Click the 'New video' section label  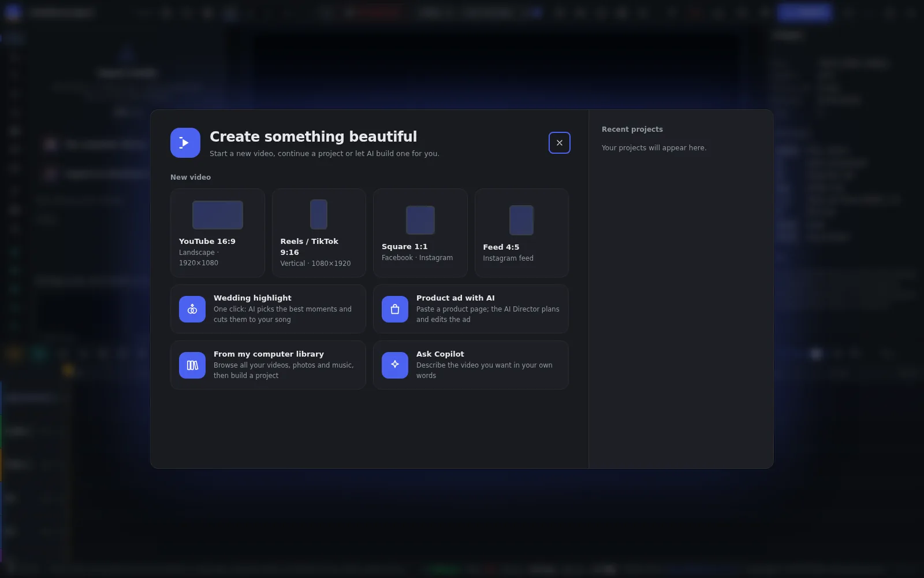191,177
